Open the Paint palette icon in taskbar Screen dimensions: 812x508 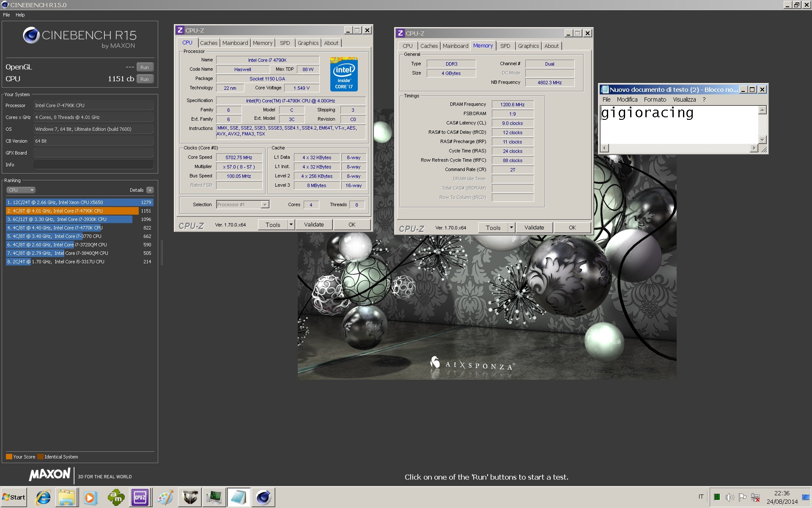(x=165, y=497)
